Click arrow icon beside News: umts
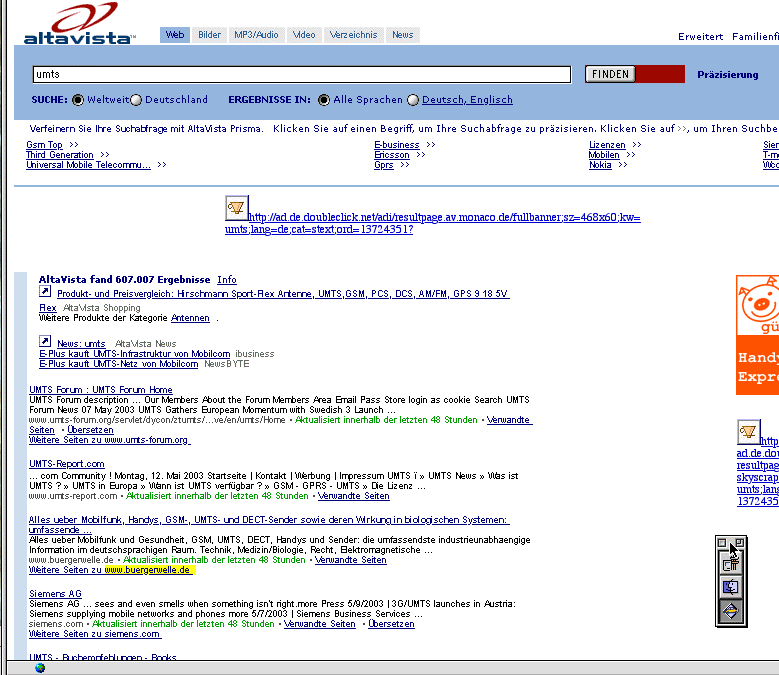 point(45,342)
